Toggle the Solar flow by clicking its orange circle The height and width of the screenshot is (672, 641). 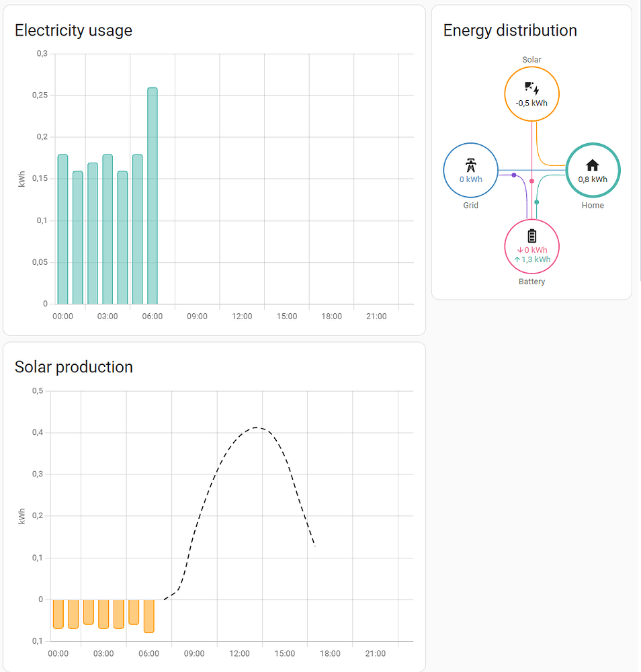pyautogui.click(x=531, y=94)
